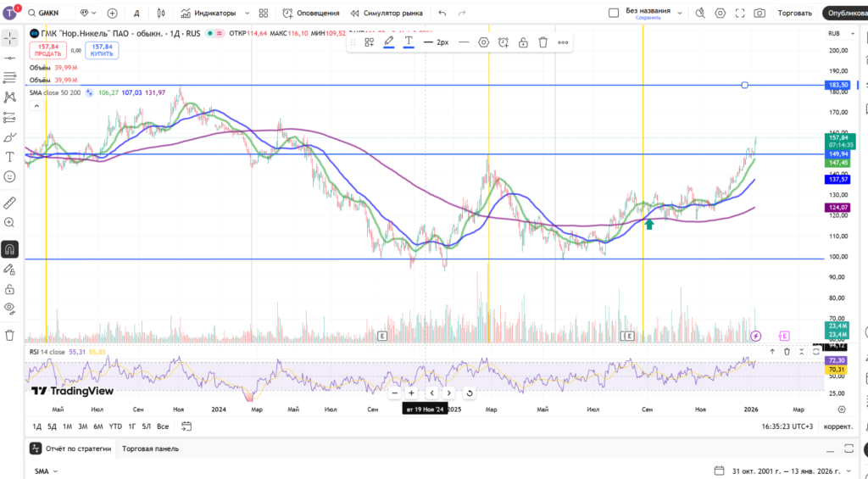Select the crosshair cursor tool
The width and height of the screenshot is (868, 479).
pos(9,38)
